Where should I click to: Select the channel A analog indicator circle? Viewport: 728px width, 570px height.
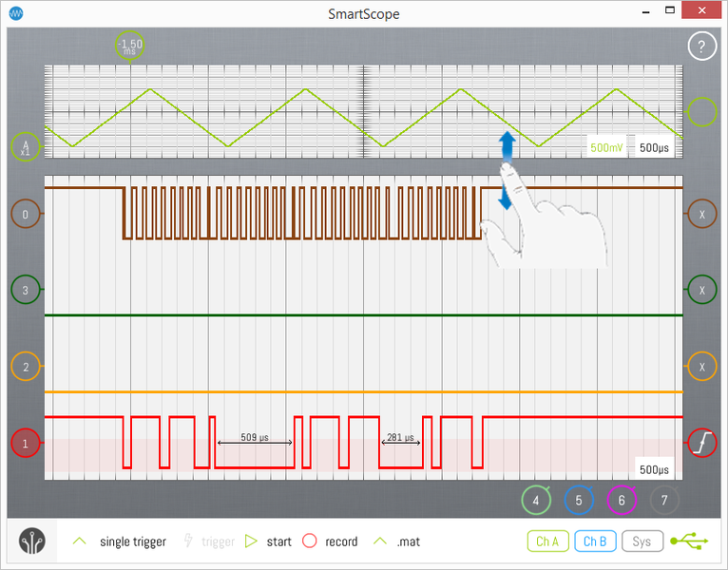click(x=26, y=146)
